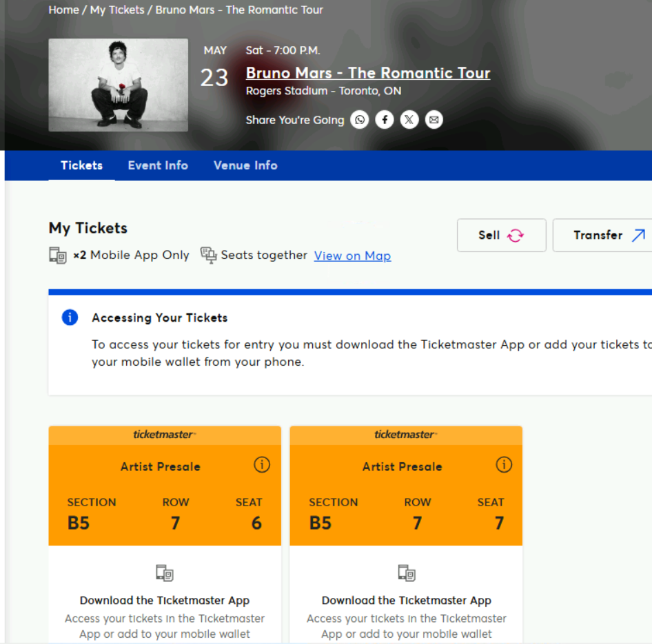Viewport: 652px width, 644px height.
Task: Click the Seats together icon
Action: point(208,255)
